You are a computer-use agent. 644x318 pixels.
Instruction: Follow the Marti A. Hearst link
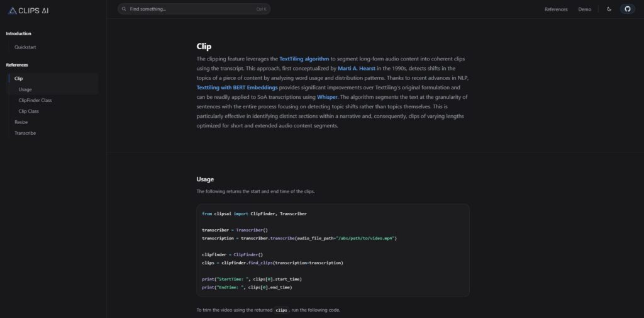pos(357,68)
